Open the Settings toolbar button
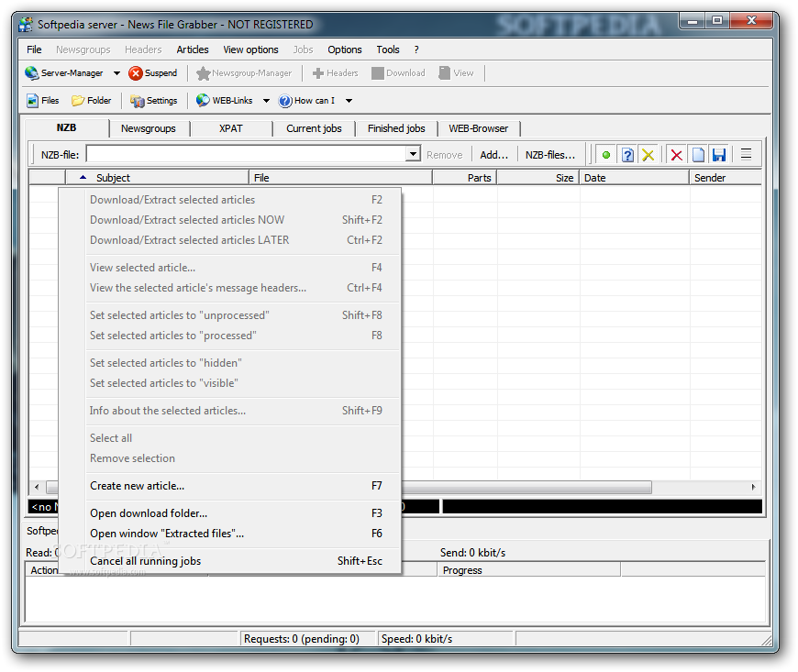 pyautogui.click(x=154, y=101)
